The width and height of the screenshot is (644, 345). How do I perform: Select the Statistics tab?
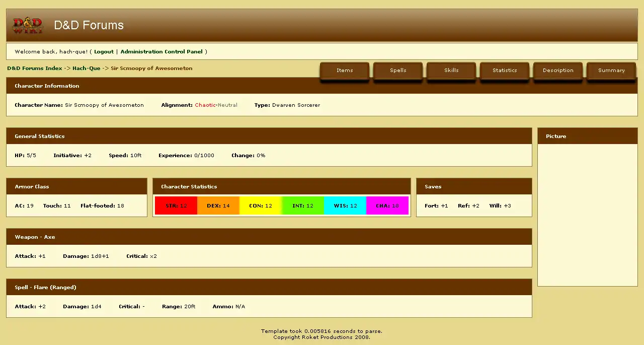tap(505, 71)
